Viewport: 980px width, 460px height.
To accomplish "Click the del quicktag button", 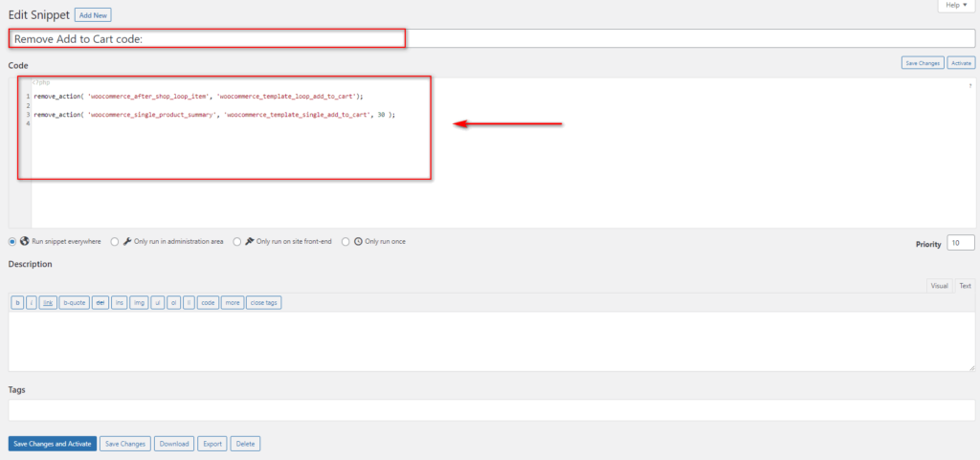I will 100,303.
